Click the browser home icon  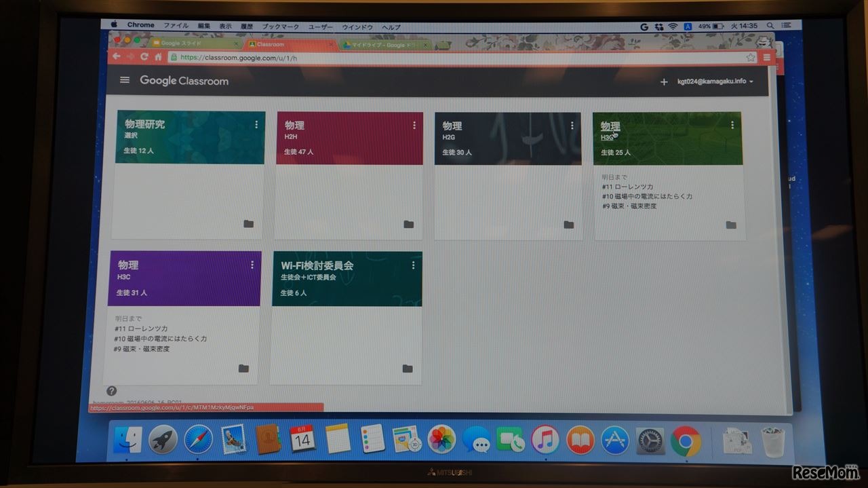coord(158,57)
